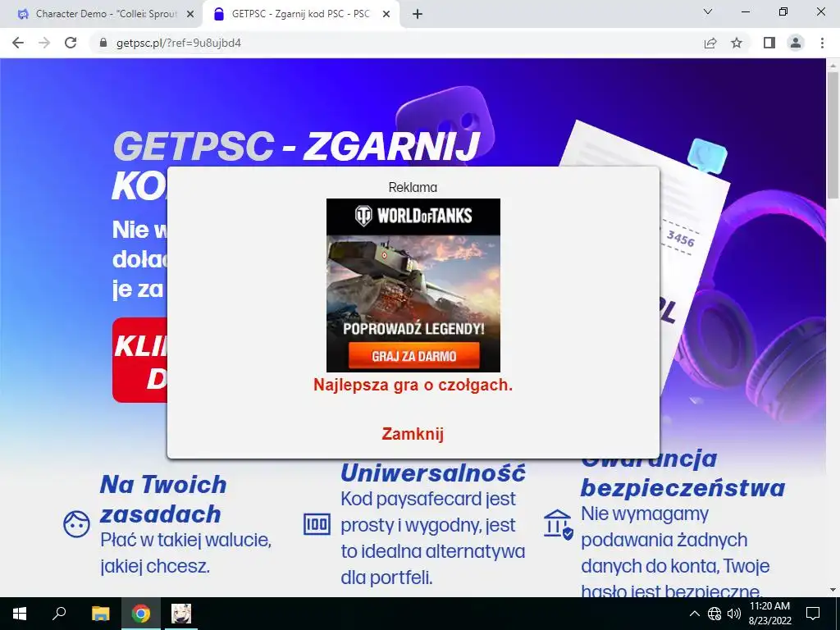Open the Najlepsza gra o czołgach link
This screenshot has width=840, height=630.
tap(413, 385)
